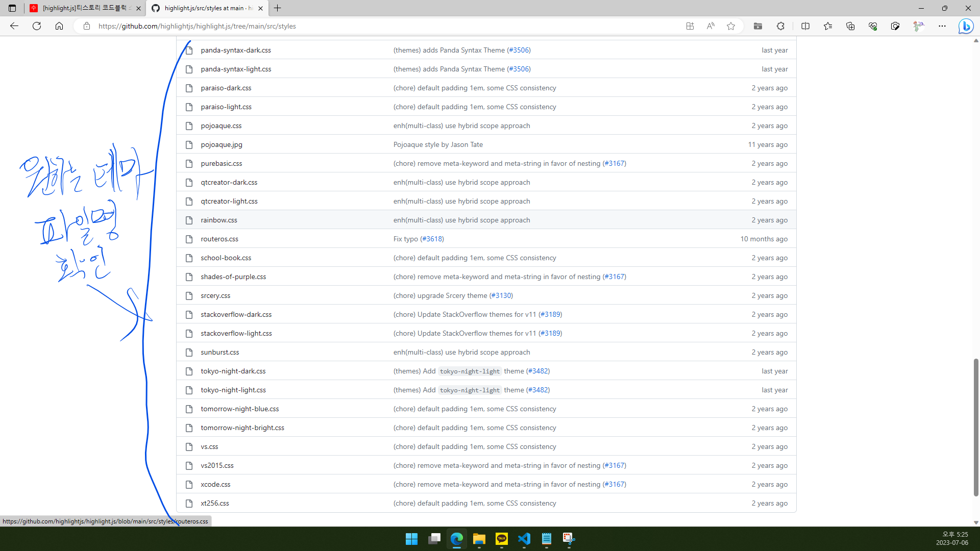Open Browser essentials heart icon
Screen dimensions: 980x551
[x=873, y=26]
